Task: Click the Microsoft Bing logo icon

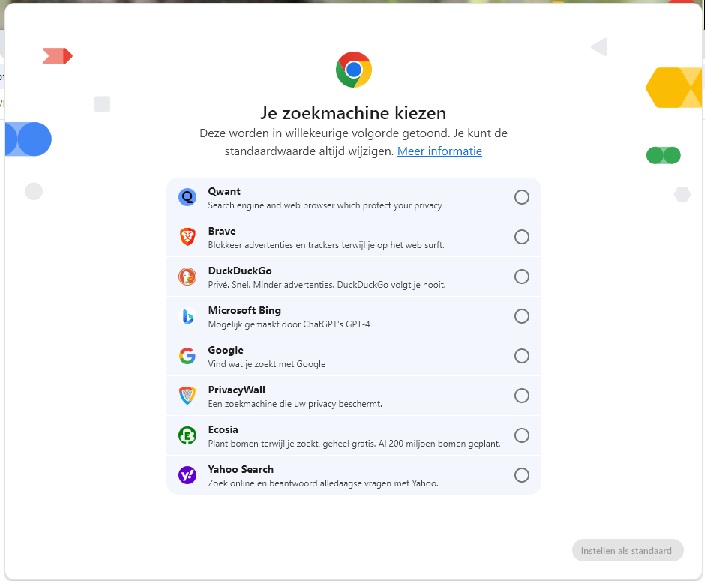Action: click(187, 316)
